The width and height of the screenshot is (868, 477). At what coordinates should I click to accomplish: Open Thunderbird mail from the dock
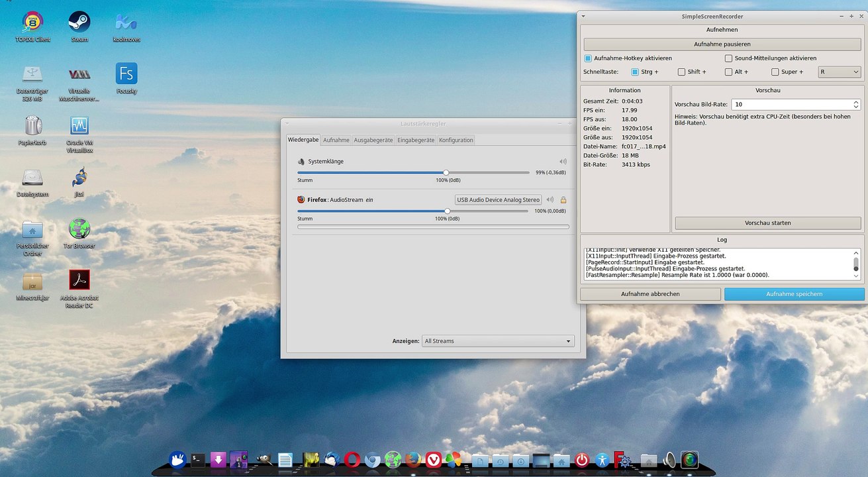pyautogui.click(x=332, y=460)
